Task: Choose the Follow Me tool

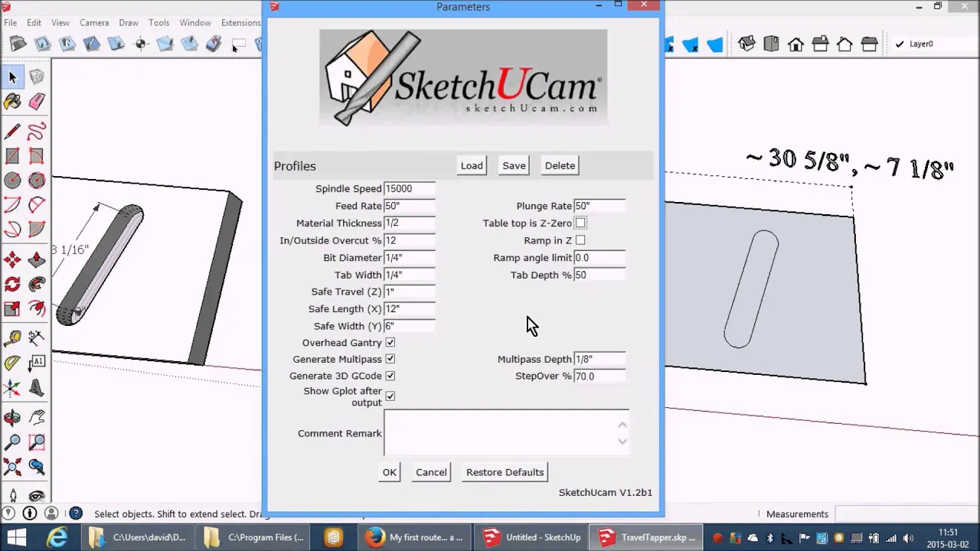Action: pos(37,285)
